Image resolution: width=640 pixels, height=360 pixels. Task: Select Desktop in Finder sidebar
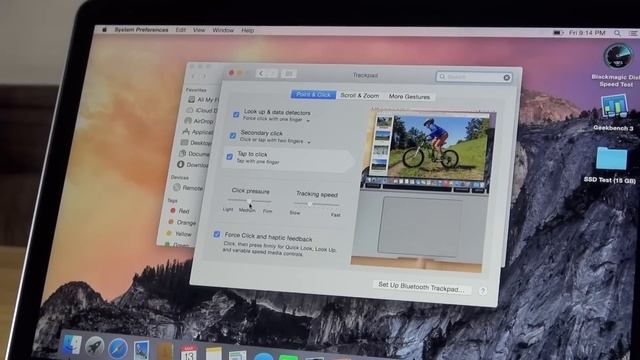196,143
